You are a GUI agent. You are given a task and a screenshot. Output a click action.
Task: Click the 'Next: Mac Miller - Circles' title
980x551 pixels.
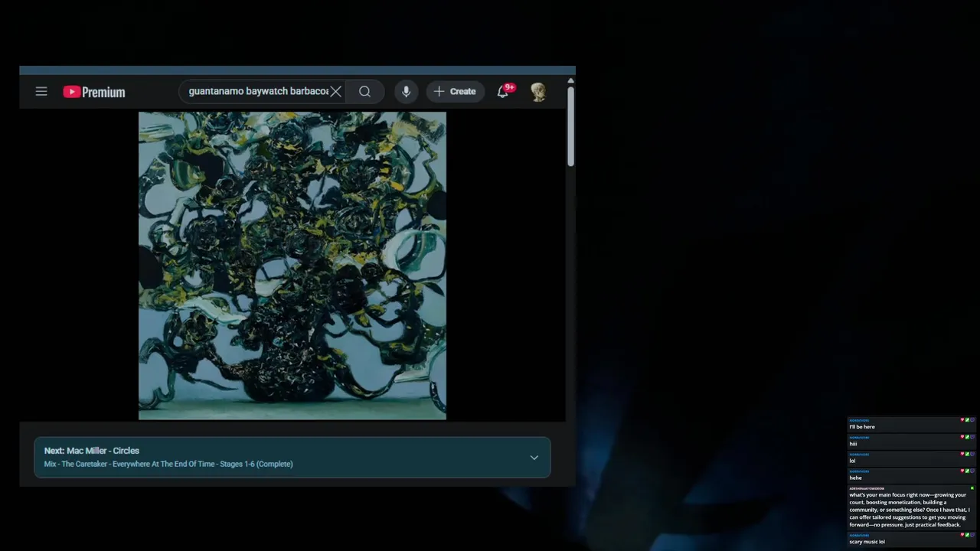[x=92, y=451]
